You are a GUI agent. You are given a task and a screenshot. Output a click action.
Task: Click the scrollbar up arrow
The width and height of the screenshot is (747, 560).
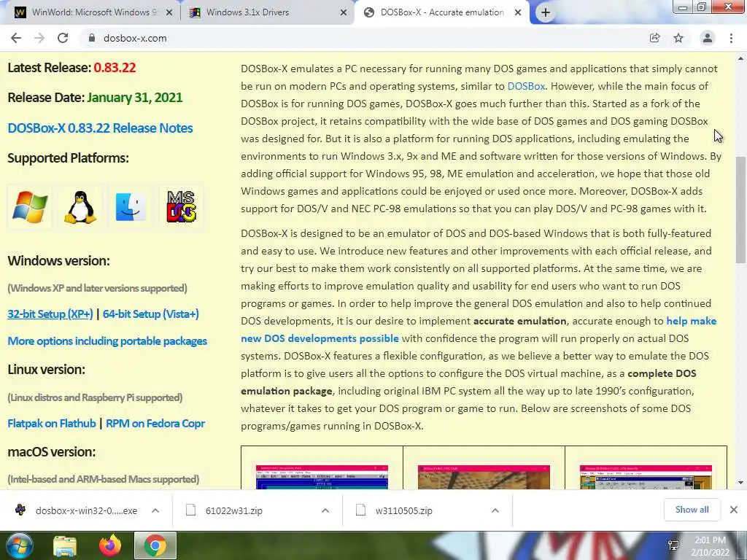pyautogui.click(x=740, y=58)
